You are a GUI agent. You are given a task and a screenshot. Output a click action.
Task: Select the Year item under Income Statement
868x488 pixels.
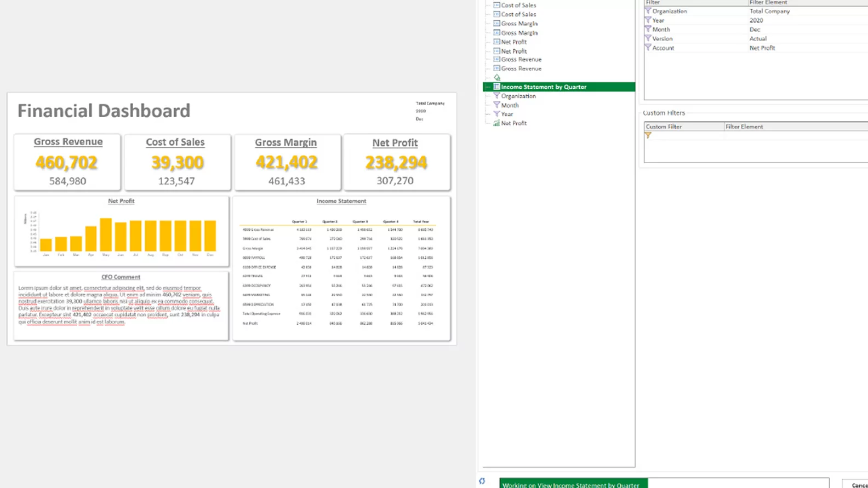(x=507, y=114)
